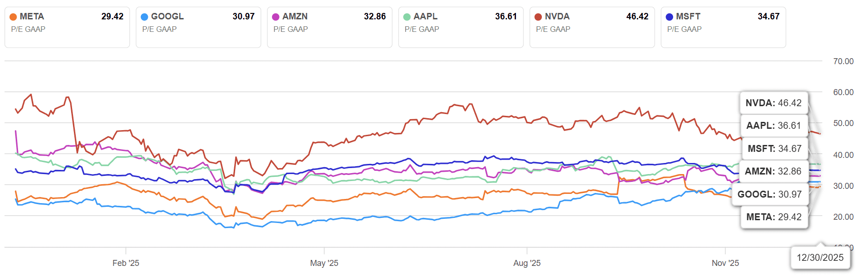The image size is (868, 277).
Task: Click the red NVDA legend dot
Action: click(538, 17)
